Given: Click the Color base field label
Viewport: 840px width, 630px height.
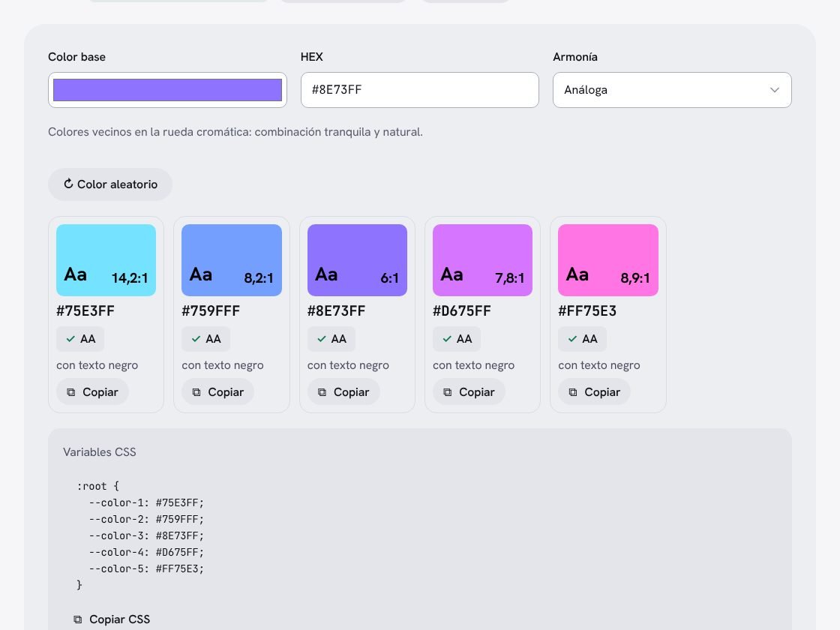Looking at the screenshot, I should tap(76, 57).
